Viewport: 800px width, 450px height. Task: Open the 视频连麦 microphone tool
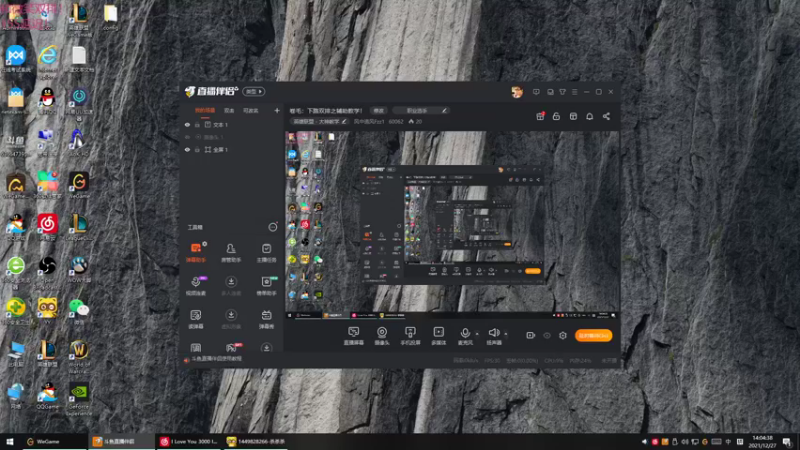(x=196, y=286)
